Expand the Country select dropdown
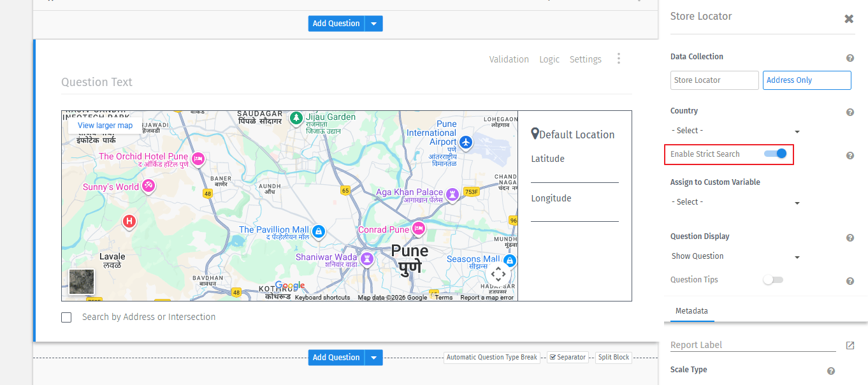 735,131
